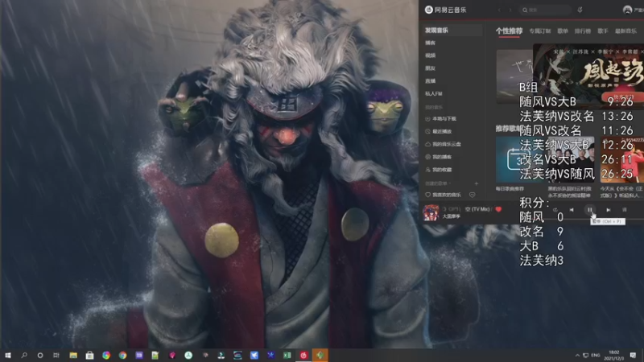The height and width of the screenshot is (362, 644).
Task: Expand the 创建的歌单 section
Action: (438, 183)
